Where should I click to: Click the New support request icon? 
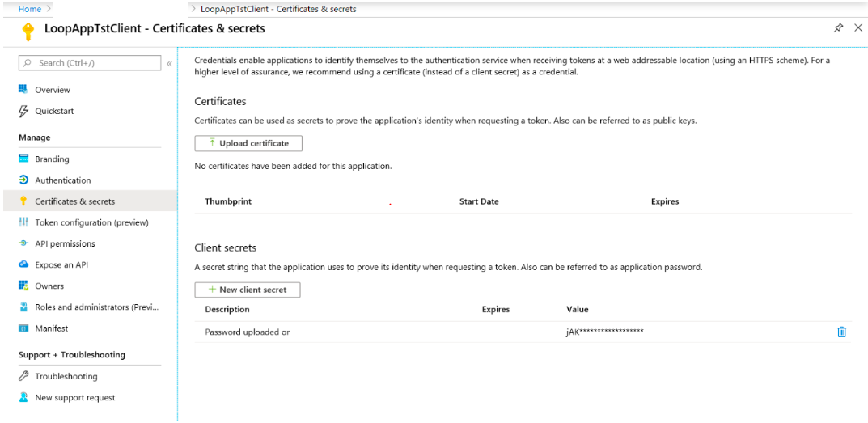coord(23,398)
